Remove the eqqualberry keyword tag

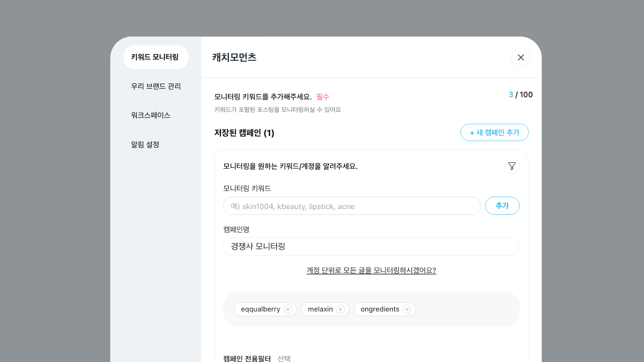click(x=288, y=309)
